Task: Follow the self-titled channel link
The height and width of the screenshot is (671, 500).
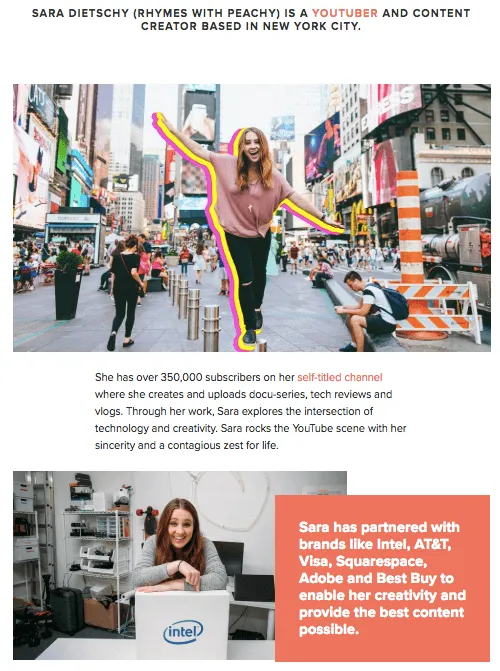Action: click(x=339, y=377)
